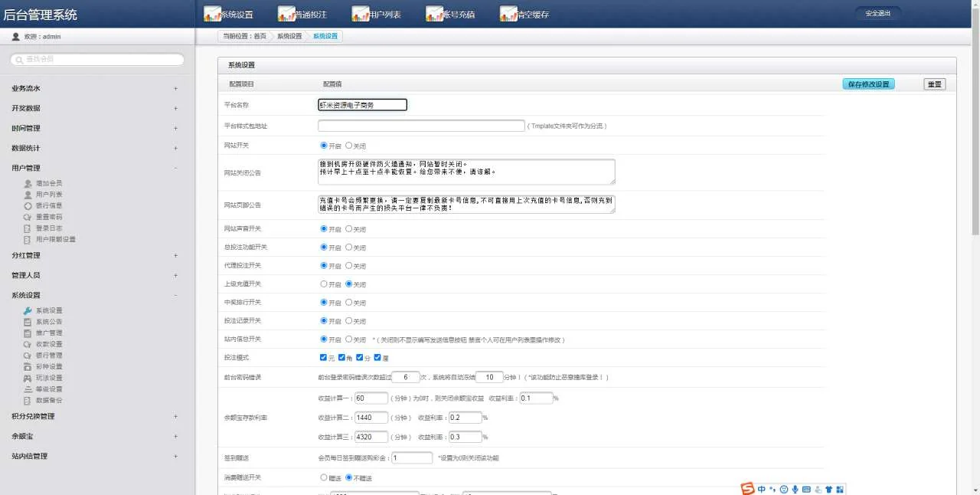980x495 pixels.
Task: Set 网站开关 to 关闭
Action: pos(349,145)
